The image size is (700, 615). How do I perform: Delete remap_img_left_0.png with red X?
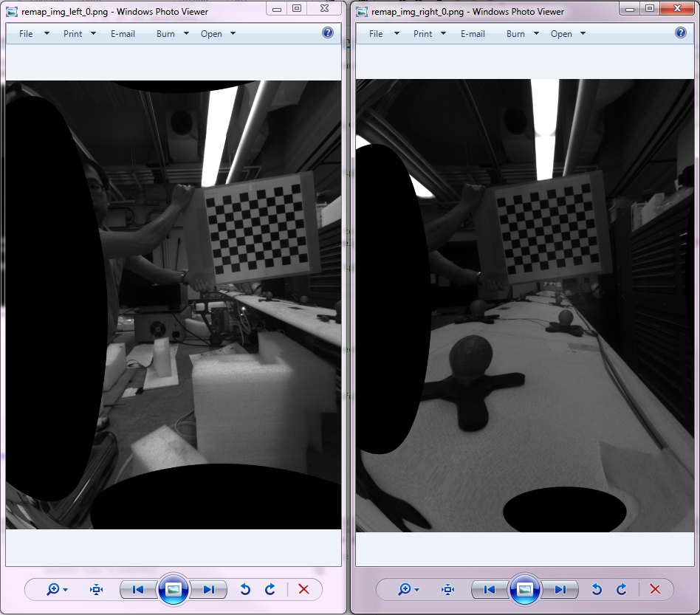[x=303, y=590]
